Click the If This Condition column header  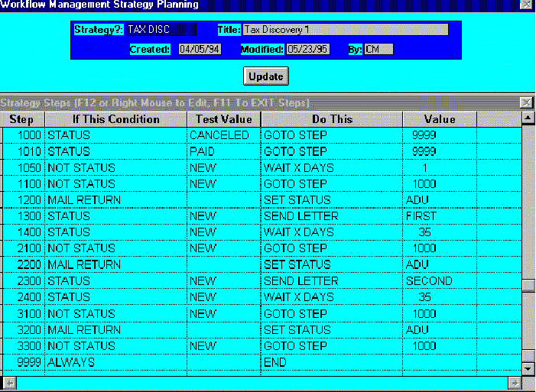pos(115,119)
